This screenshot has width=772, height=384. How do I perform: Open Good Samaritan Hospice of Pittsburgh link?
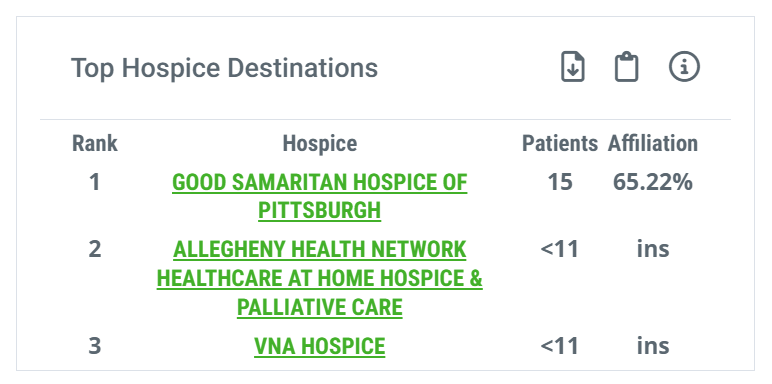click(320, 196)
